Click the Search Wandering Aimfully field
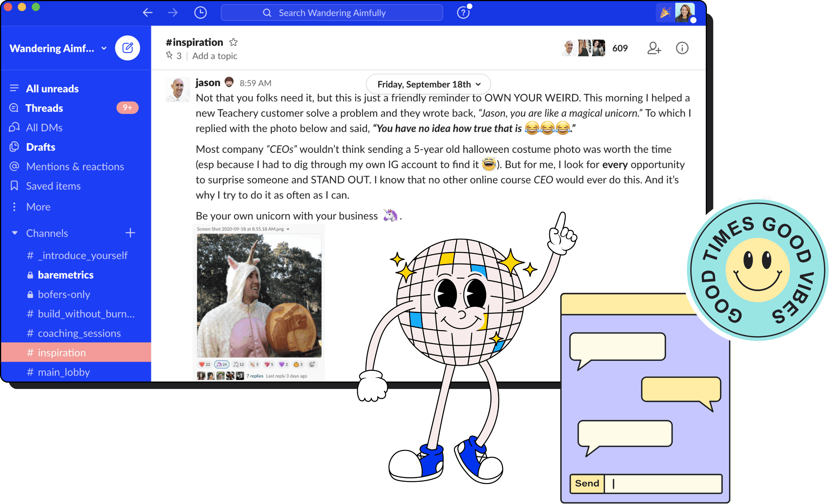This screenshot has width=834, height=504. click(332, 13)
